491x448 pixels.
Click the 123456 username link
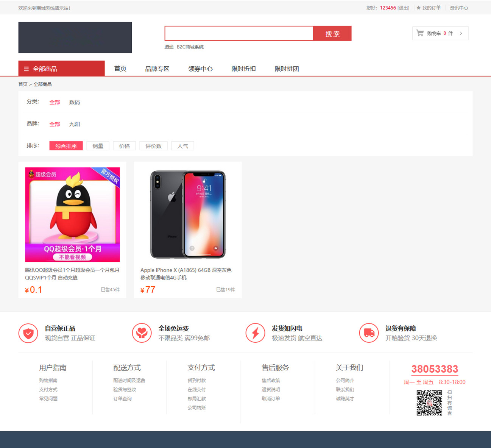point(388,8)
